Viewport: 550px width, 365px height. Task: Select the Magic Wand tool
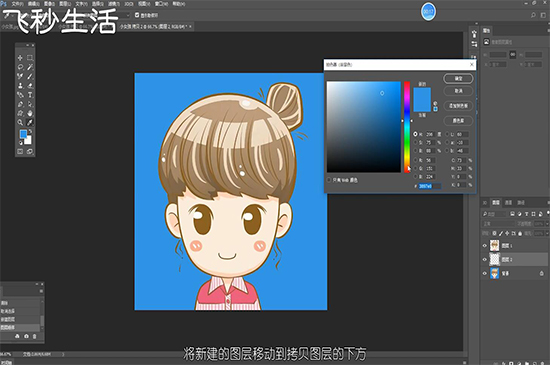pyautogui.click(x=30, y=67)
